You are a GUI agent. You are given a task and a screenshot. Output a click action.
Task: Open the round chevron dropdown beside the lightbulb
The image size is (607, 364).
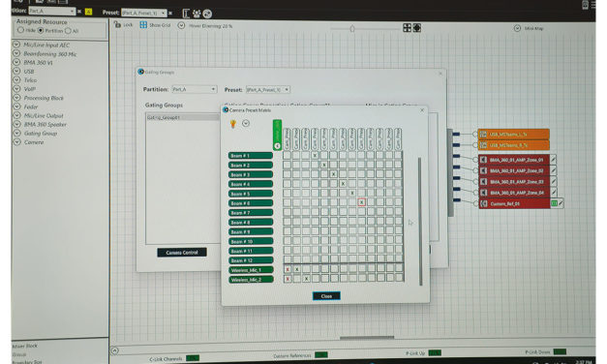tap(246, 124)
